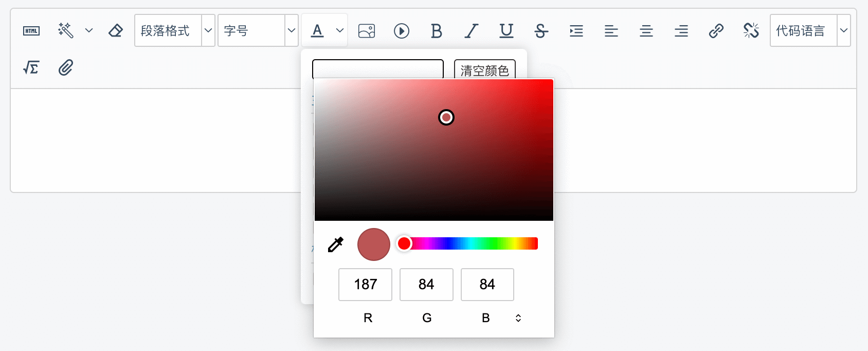Toggle italic text formatting
The height and width of the screenshot is (351, 868).
(472, 31)
